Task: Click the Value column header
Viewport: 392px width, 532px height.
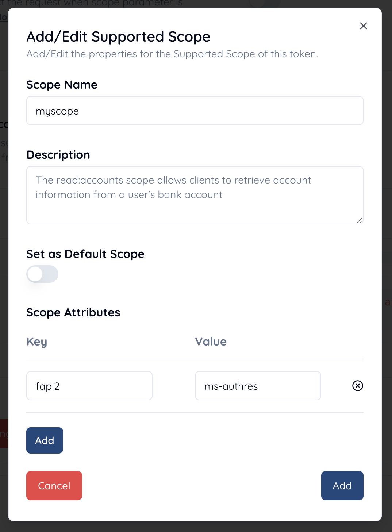Action: (x=211, y=342)
